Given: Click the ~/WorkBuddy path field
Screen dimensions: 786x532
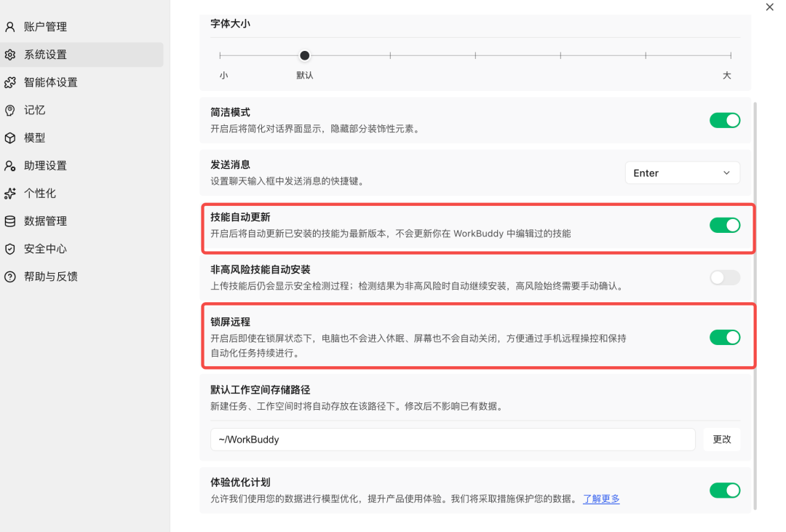Looking at the screenshot, I should click(x=453, y=440).
